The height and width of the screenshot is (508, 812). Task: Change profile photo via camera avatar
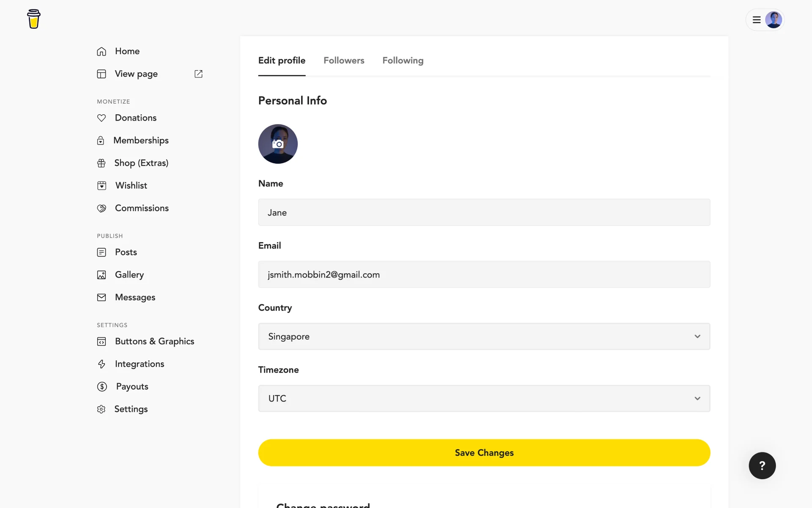pyautogui.click(x=278, y=144)
